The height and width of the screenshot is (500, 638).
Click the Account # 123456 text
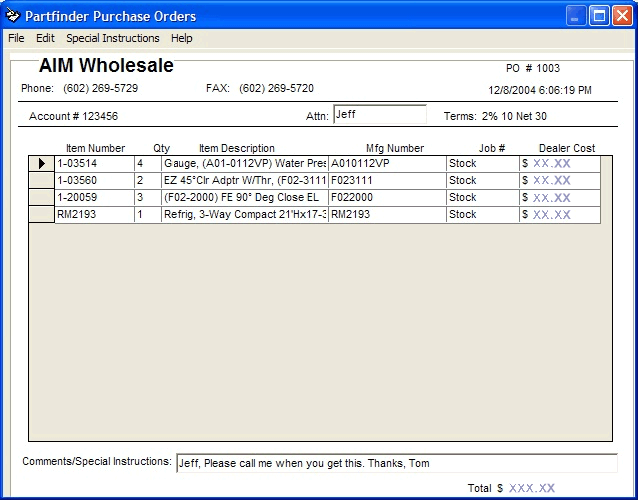[74, 116]
